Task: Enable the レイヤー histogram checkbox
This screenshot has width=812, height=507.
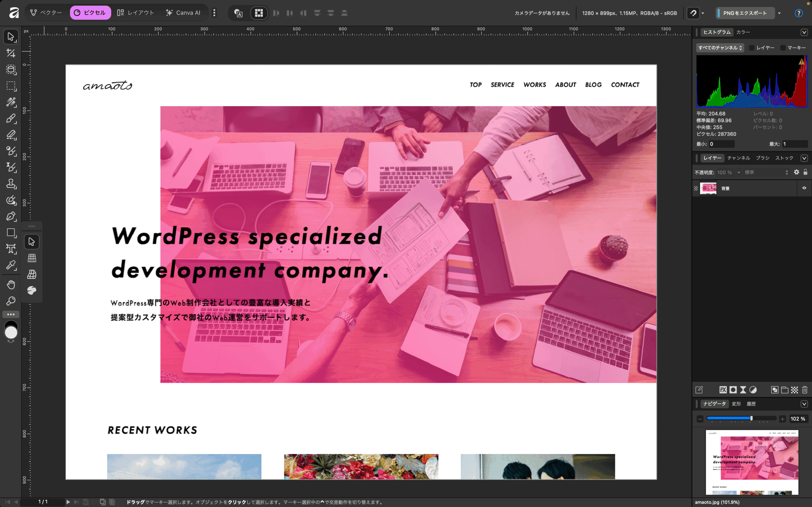Action: pos(752,48)
